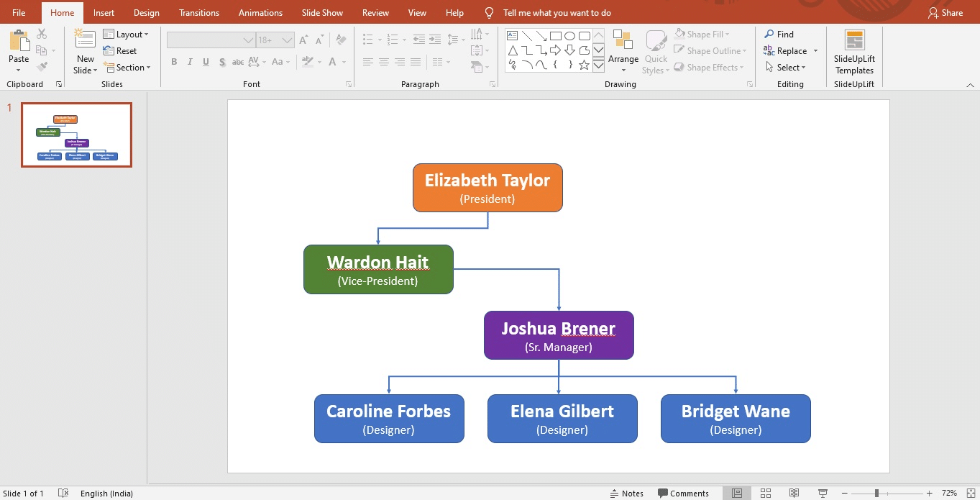Open the Design tab
This screenshot has width=980, height=500.
click(146, 12)
